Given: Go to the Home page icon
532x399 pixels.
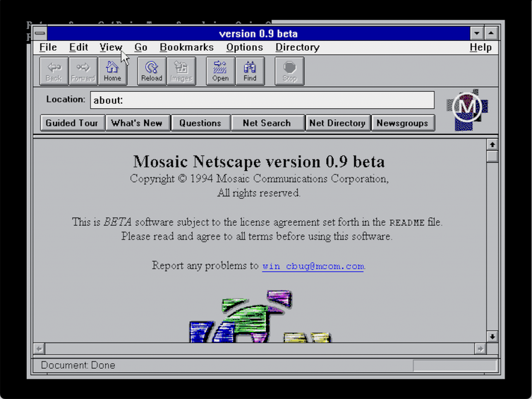Looking at the screenshot, I should (x=112, y=71).
